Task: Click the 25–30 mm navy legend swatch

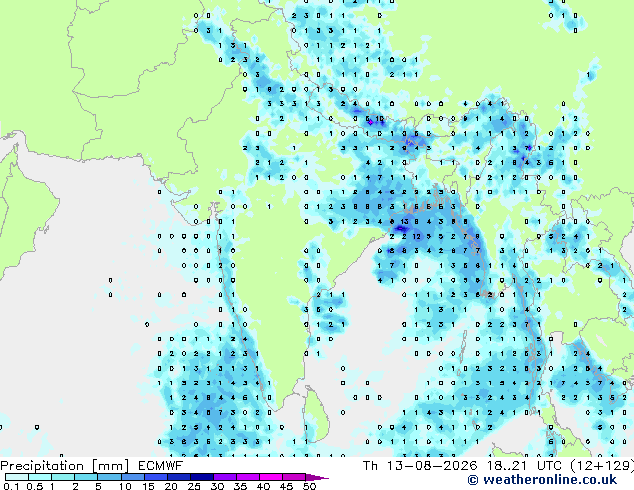Action: [x=201, y=477]
